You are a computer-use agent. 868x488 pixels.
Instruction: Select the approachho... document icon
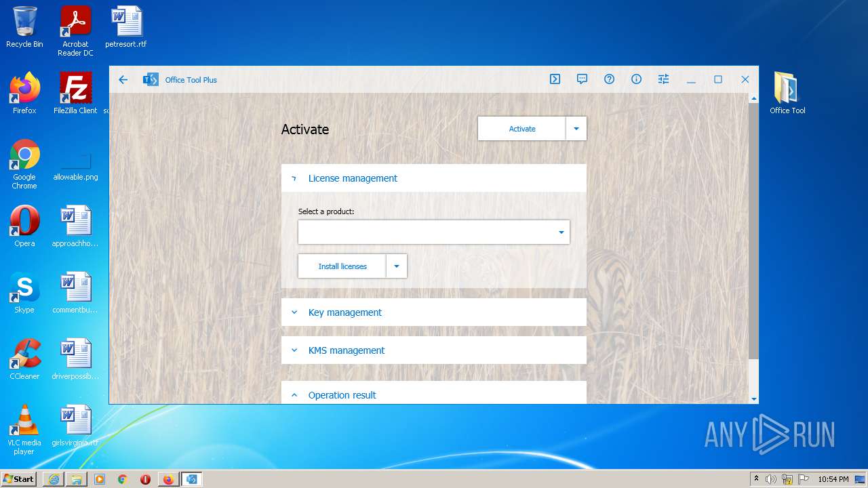tap(75, 226)
